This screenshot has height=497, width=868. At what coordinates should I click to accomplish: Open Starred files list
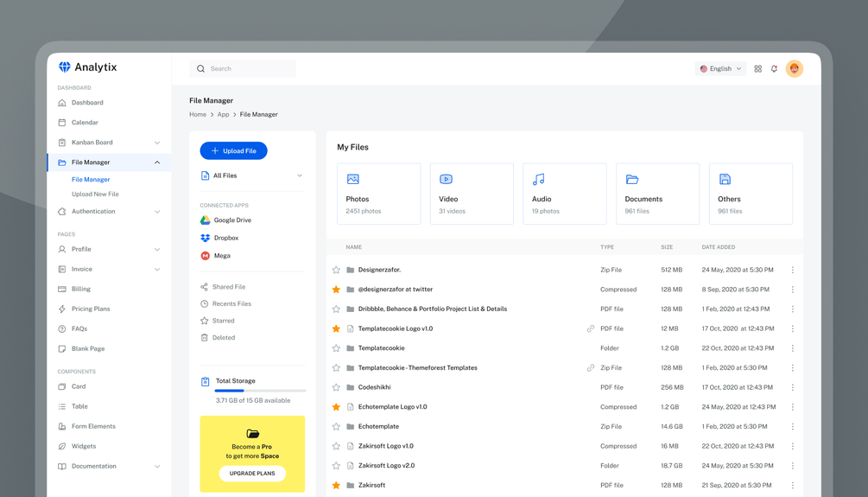tap(218, 321)
